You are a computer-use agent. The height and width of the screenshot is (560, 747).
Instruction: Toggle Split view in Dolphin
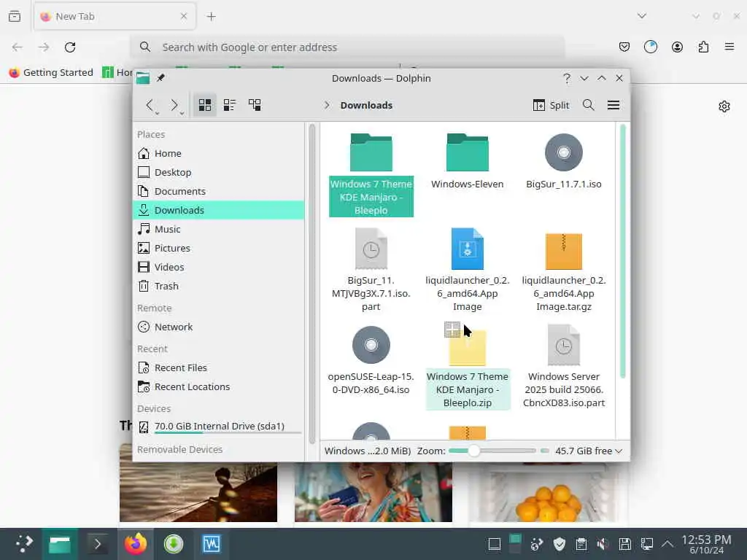pyautogui.click(x=551, y=105)
